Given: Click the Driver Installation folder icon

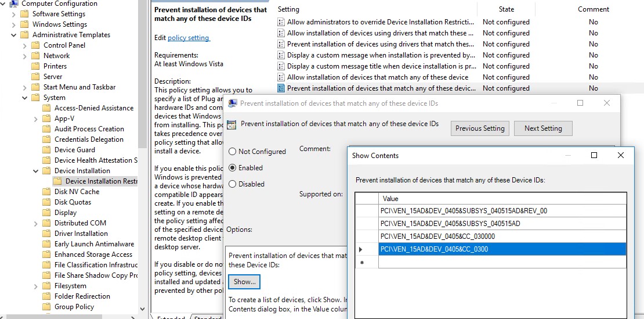Looking at the screenshot, I should [47, 234].
